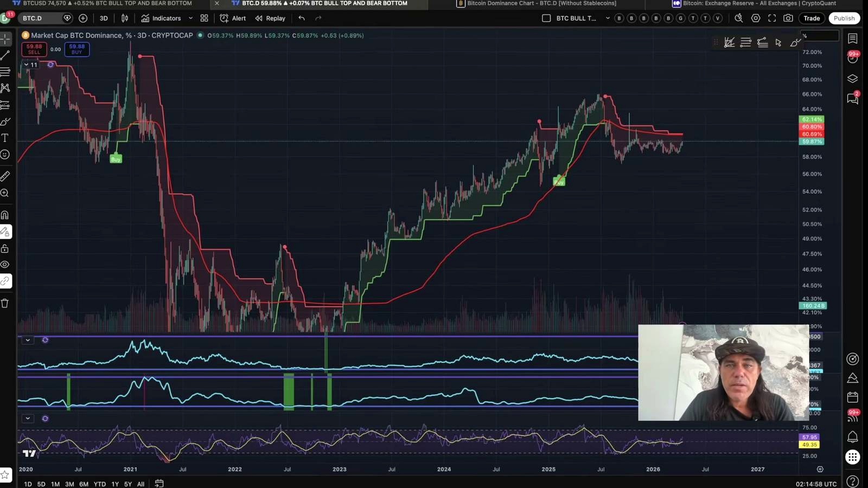Click the Trade button
The width and height of the screenshot is (868, 488).
point(812,18)
